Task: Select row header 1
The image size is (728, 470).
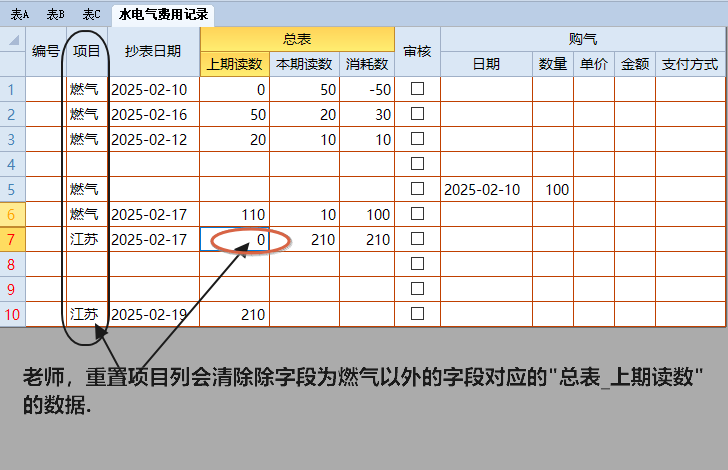Action: pos(13,89)
